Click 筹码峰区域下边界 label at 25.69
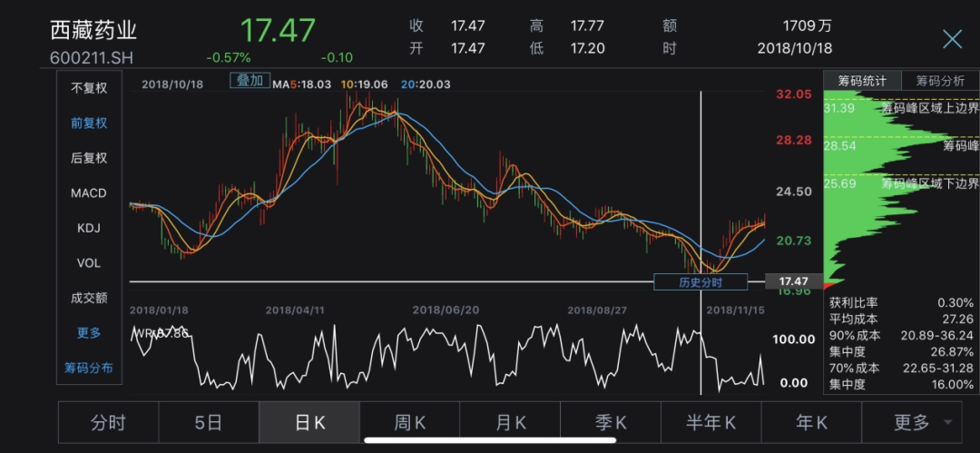Image resolution: width=980 pixels, height=453 pixels. (929, 183)
